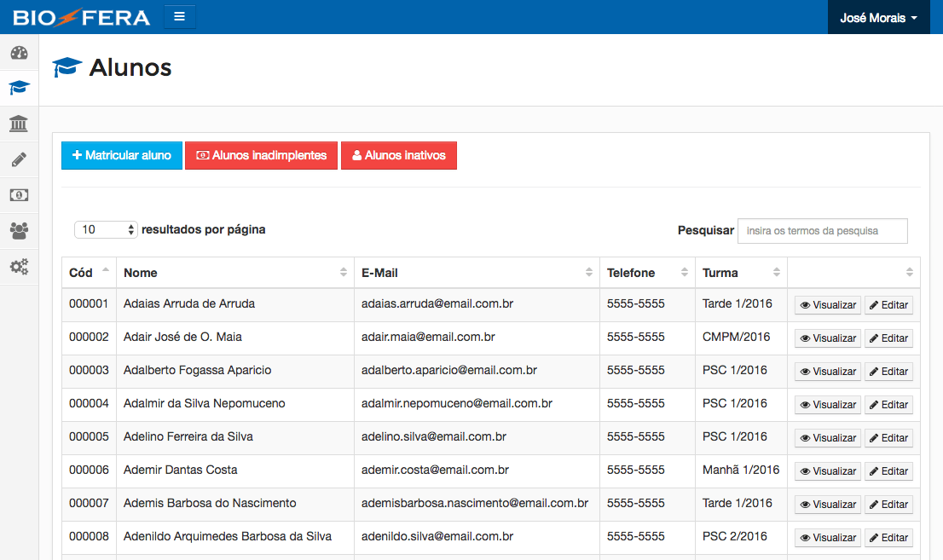This screenshot has width=943, height=560.
Task: Expand the results per page selector
Action: click(x=106, y=230)
